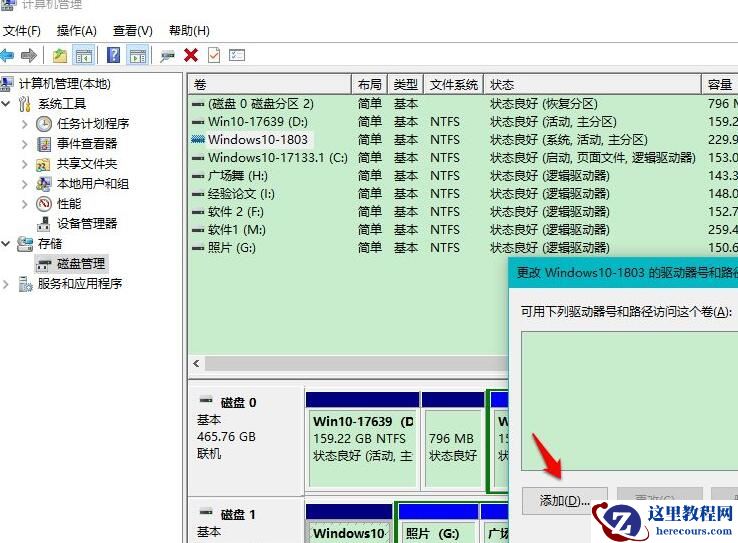
Task: Click the Back arrow toolbar icon
Action: click(7, 56)
